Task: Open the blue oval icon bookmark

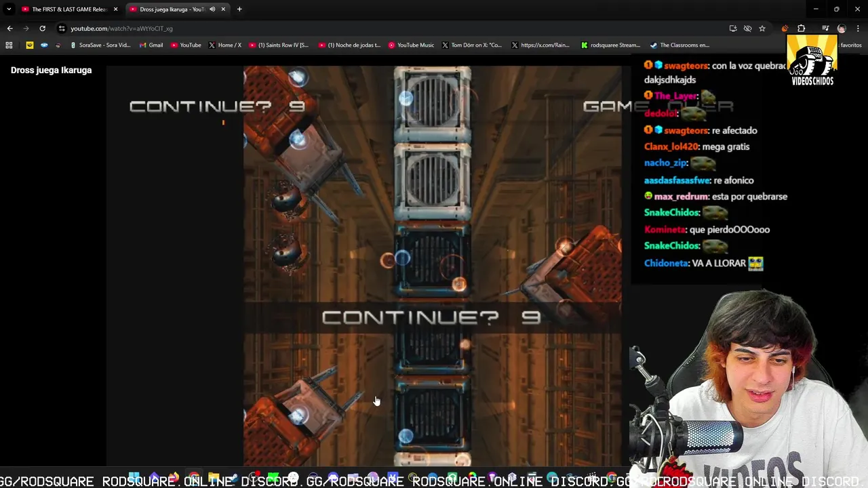Action: pyautogui.click(x=44, y=45)
